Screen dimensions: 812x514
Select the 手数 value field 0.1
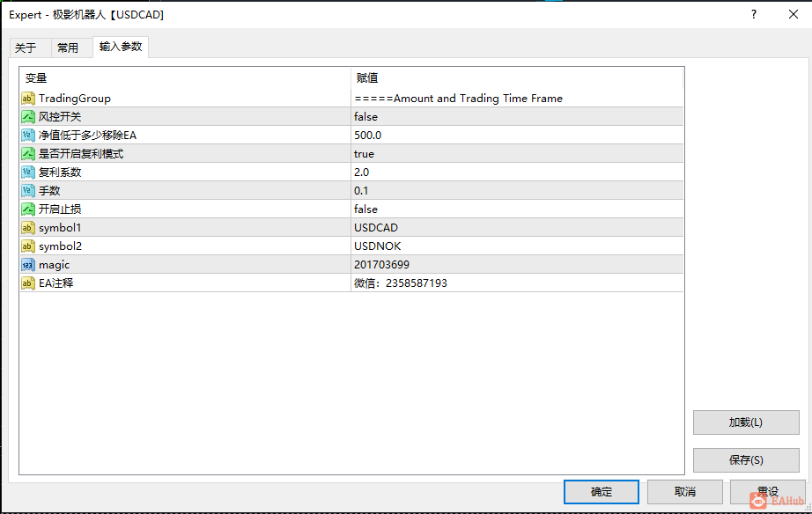516,191
